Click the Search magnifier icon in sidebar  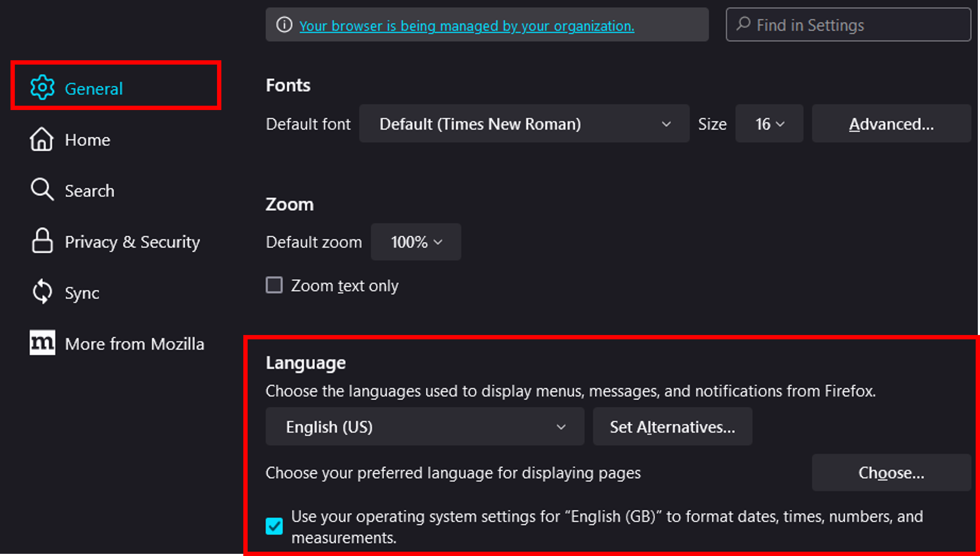click(x=42, y=189)
